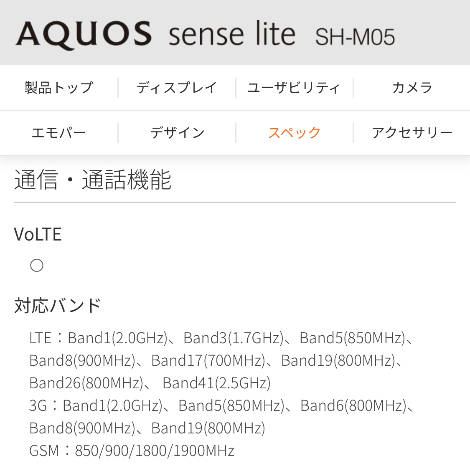This screenshot has height=476, width=470.
Task: Go to the ユーザビリティ tab
Action: 294,88
